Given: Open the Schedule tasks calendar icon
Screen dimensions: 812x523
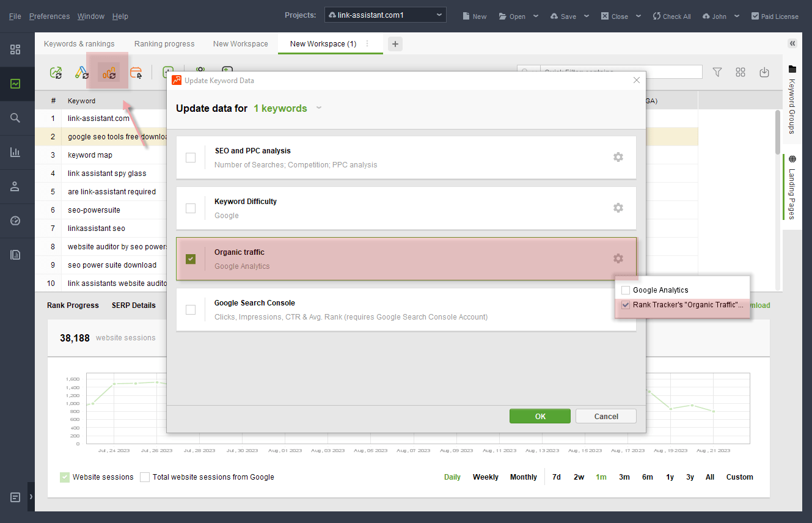Looking at the screenshot, I should (x=136, y=73).
